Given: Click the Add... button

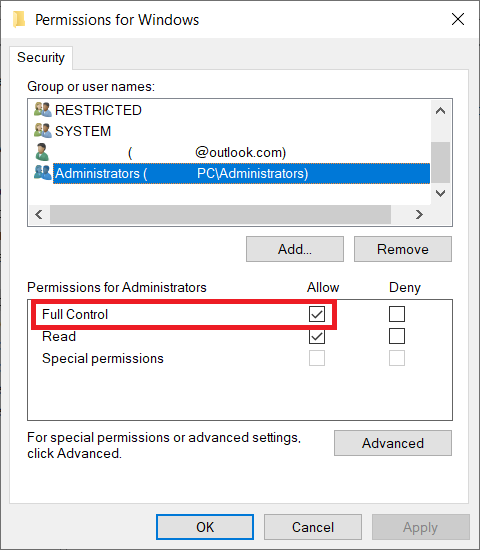Looking at the screenshot, I should (295, 249).
